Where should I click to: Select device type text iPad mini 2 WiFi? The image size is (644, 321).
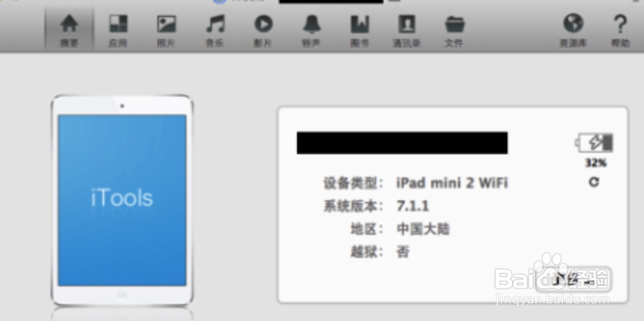[452, 183]
